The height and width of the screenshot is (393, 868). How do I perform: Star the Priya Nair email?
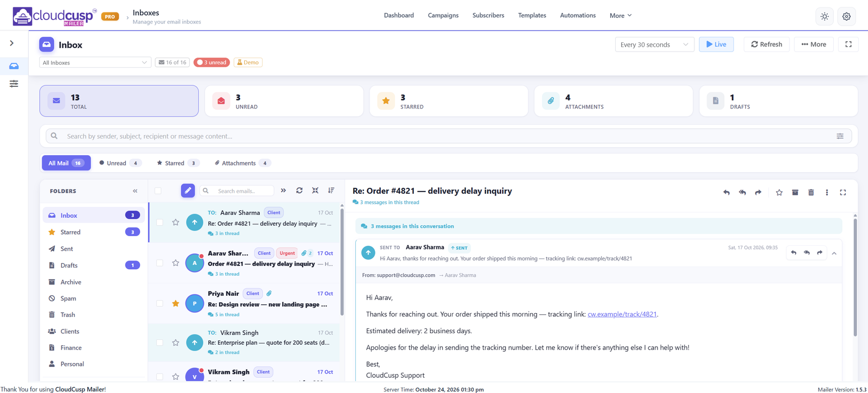pyautogui.click(x=175, y=303)
